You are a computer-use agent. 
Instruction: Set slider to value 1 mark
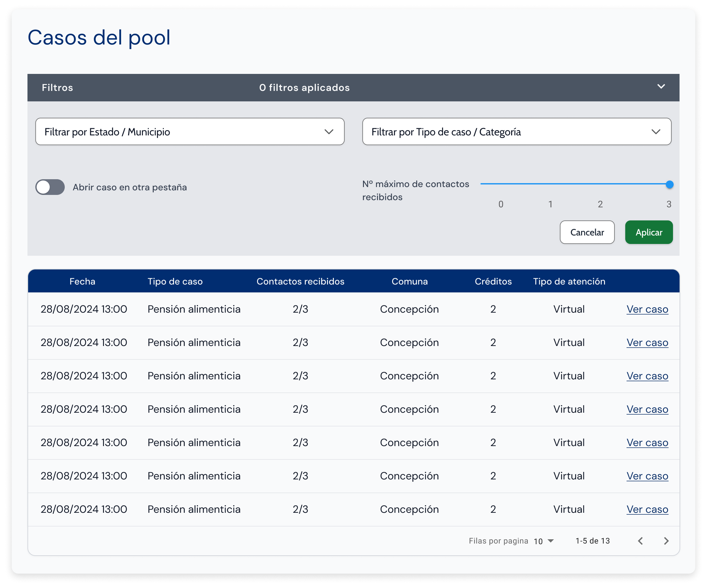550,184
